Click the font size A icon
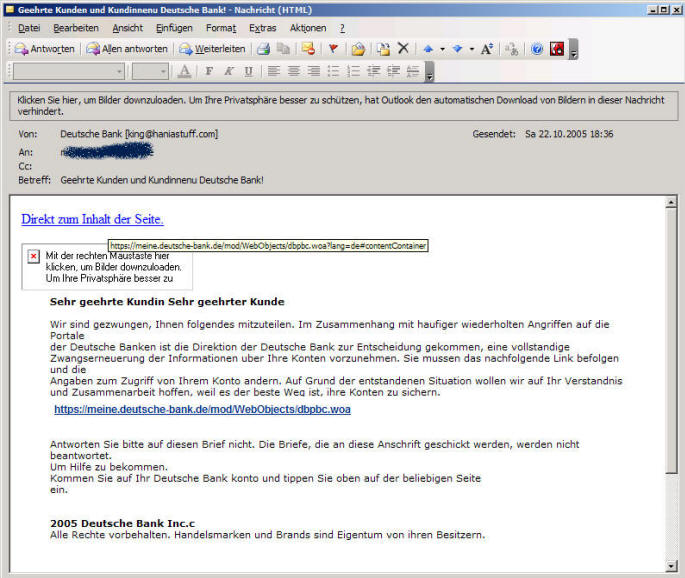Viewport: 685px width, 578px height. click(487, 49)
